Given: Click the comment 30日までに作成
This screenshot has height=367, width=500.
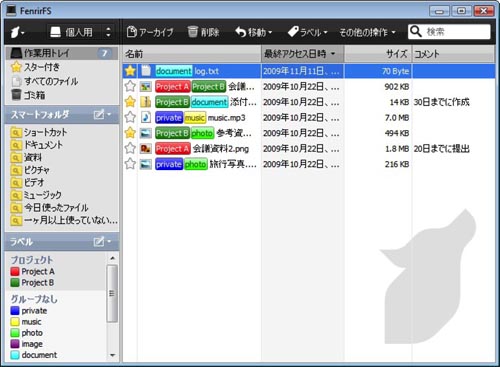Looking at the screenshot, I should [441, 102].
